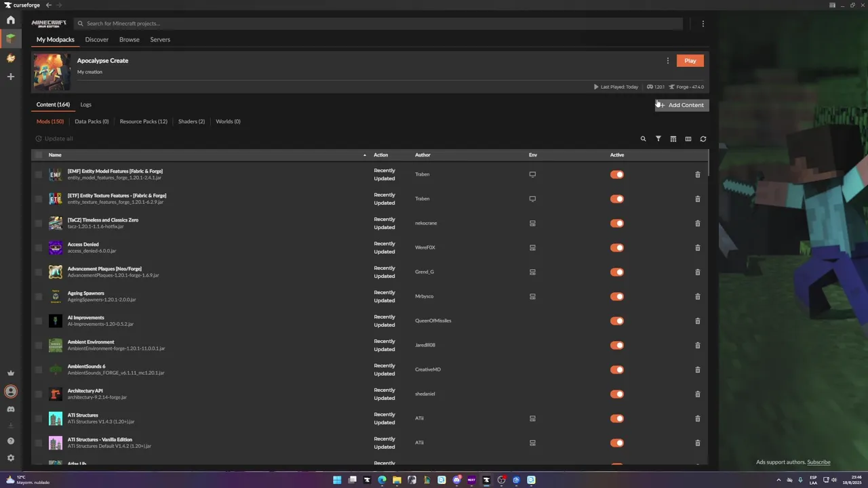Screen dimensions: 868x488
Task: Check the Ambient Environment row checkbox
Action: point(39,345)
